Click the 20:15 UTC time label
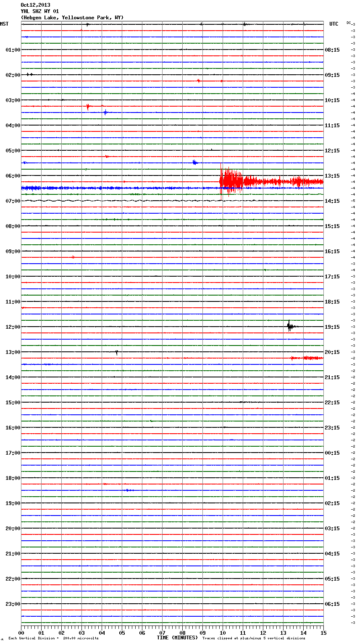Viewport: 357px width, 644px height. (332, 352)
